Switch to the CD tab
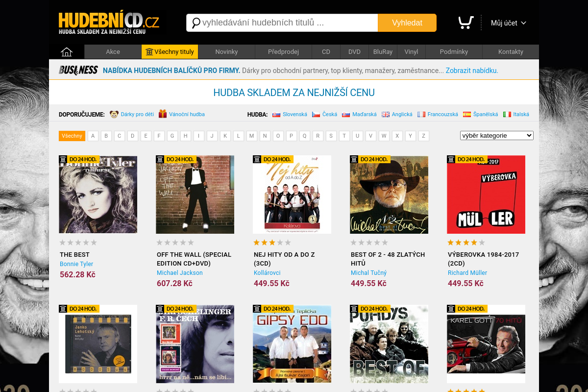 (x=326, y=52)
